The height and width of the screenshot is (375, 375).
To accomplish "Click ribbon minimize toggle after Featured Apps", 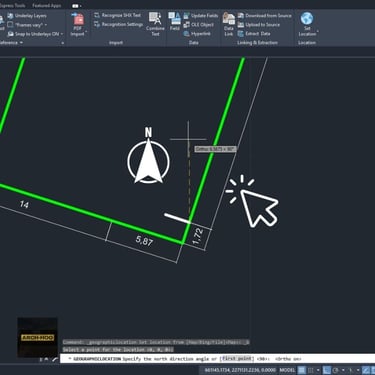I will (x=76, y=6).
